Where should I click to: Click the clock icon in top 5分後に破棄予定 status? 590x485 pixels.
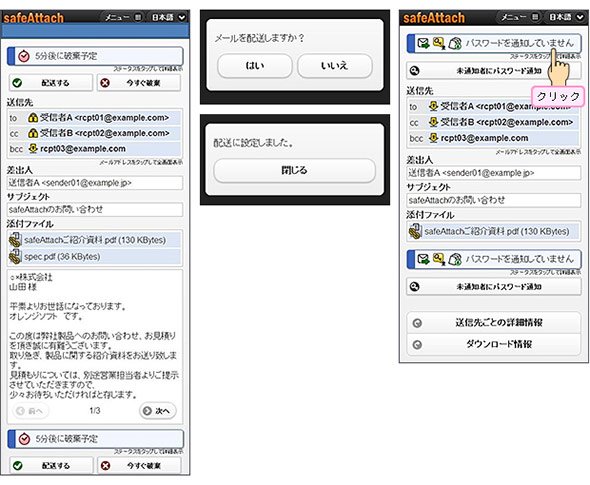pos(24,56)
